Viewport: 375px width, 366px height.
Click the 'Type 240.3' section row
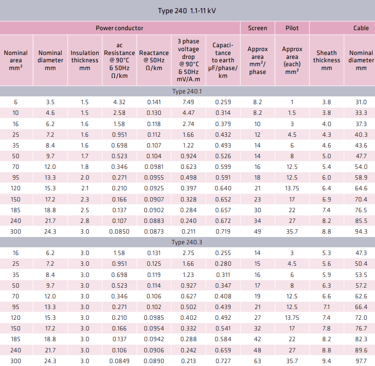(x=187, y=242)
